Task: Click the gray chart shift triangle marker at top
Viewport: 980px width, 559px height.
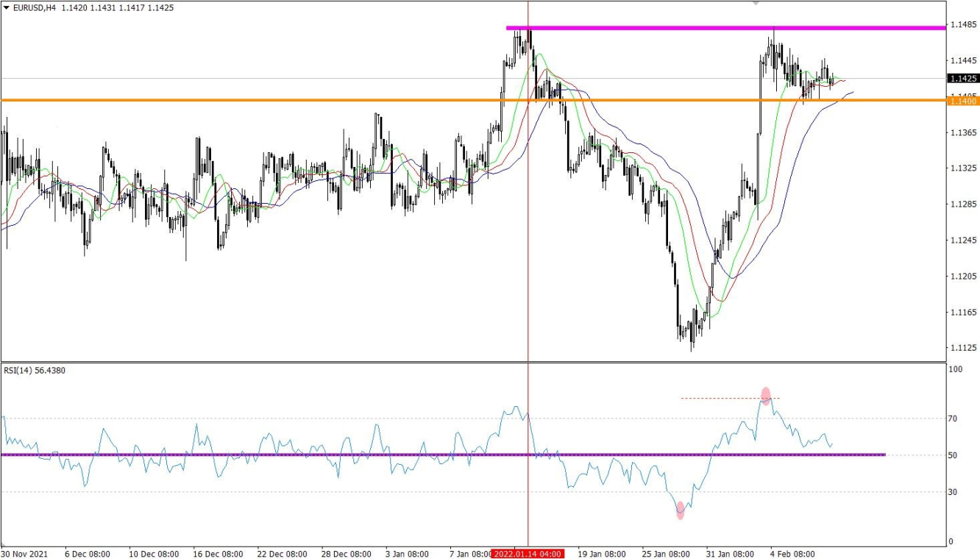Action: pos(755,3)
